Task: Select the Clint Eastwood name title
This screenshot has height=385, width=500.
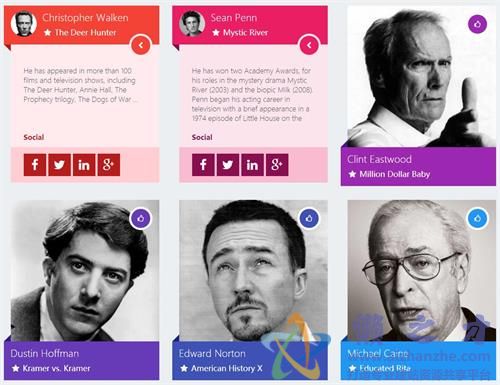Action: (379, 159)
